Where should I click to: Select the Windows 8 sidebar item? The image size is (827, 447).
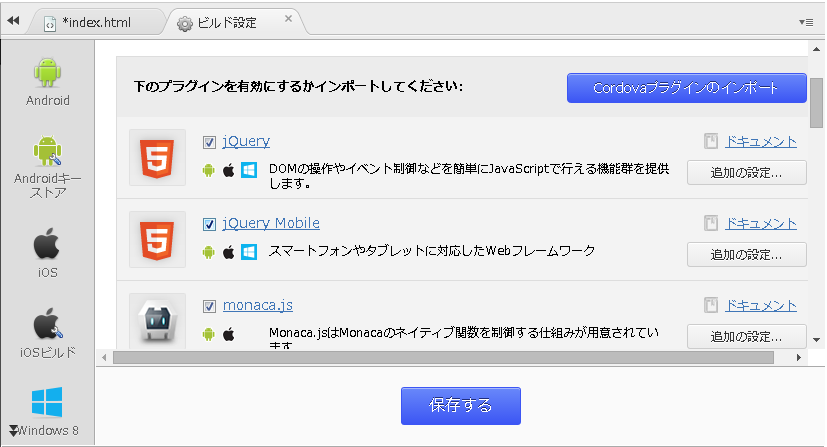[x=46, y=412]
